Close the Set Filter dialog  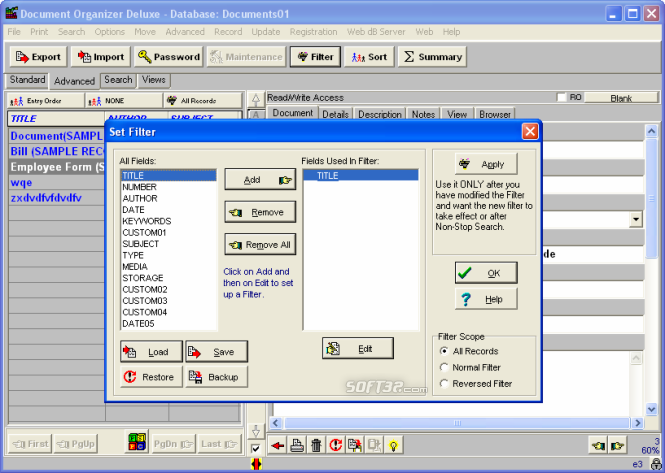[530, 132]
